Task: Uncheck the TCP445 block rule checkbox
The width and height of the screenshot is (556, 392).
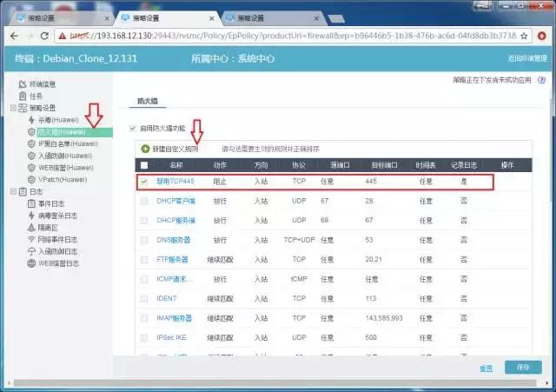Action: tap(144, 182)
